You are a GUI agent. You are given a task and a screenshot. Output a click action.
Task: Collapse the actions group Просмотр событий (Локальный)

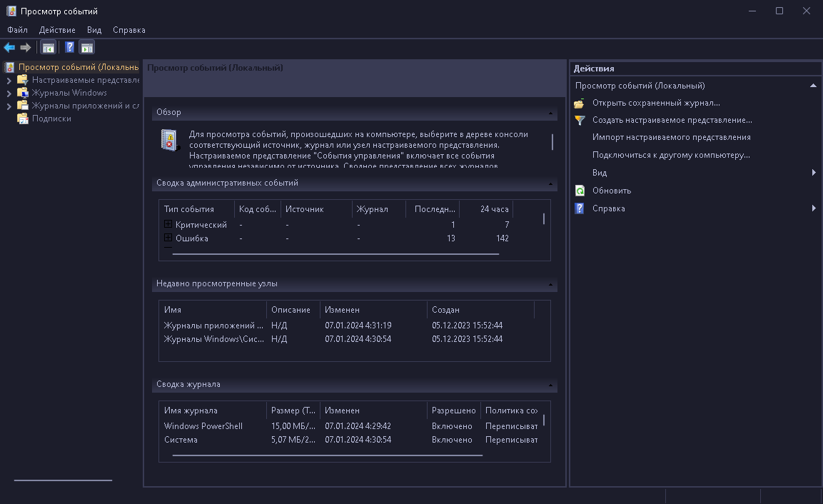point(813,86)
